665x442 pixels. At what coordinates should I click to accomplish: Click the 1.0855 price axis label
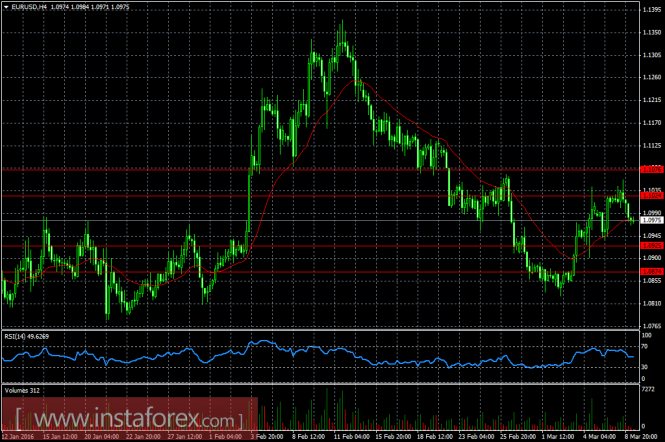(x=652, y=281)
